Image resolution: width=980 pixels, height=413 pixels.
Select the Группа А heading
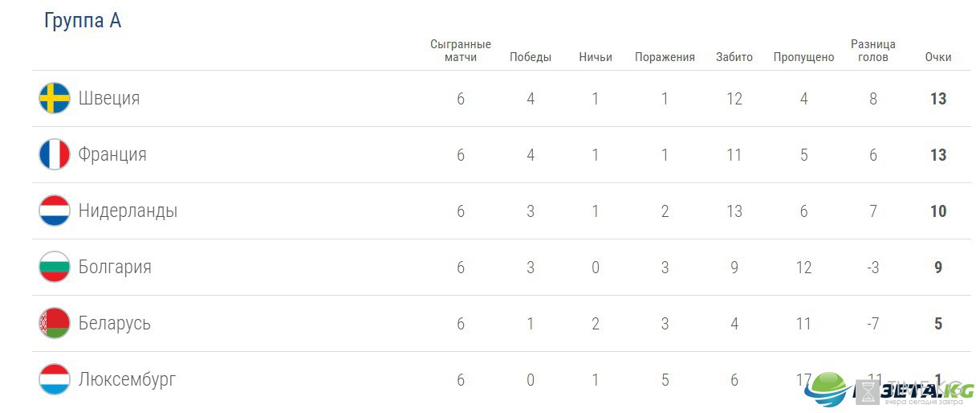[83, 20]
